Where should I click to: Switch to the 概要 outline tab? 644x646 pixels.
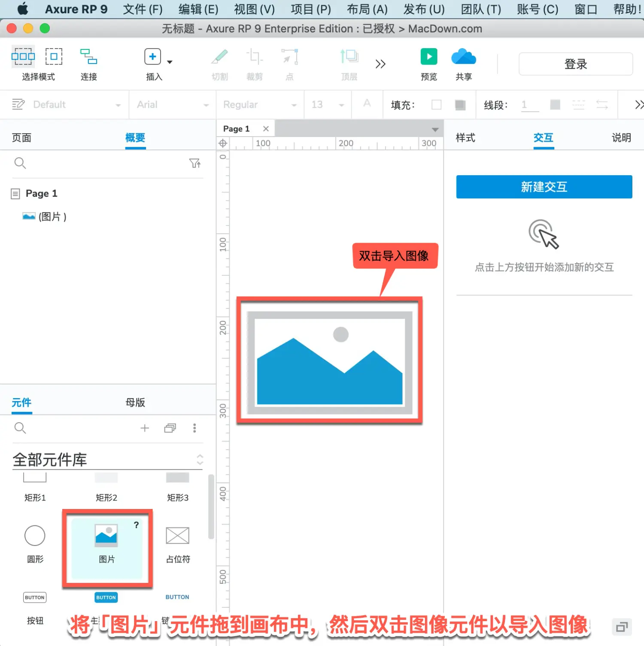[135, 138]
